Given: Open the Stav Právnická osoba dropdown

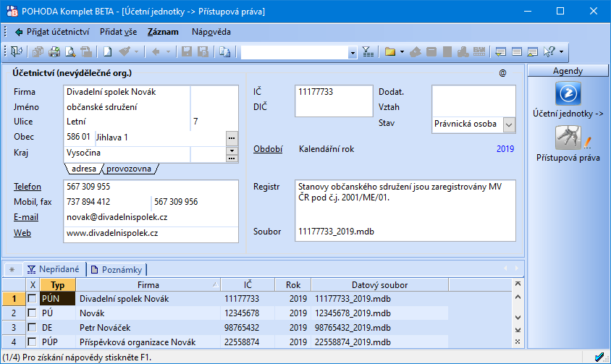Looking at the screenshot, I should tap(508, 125).
